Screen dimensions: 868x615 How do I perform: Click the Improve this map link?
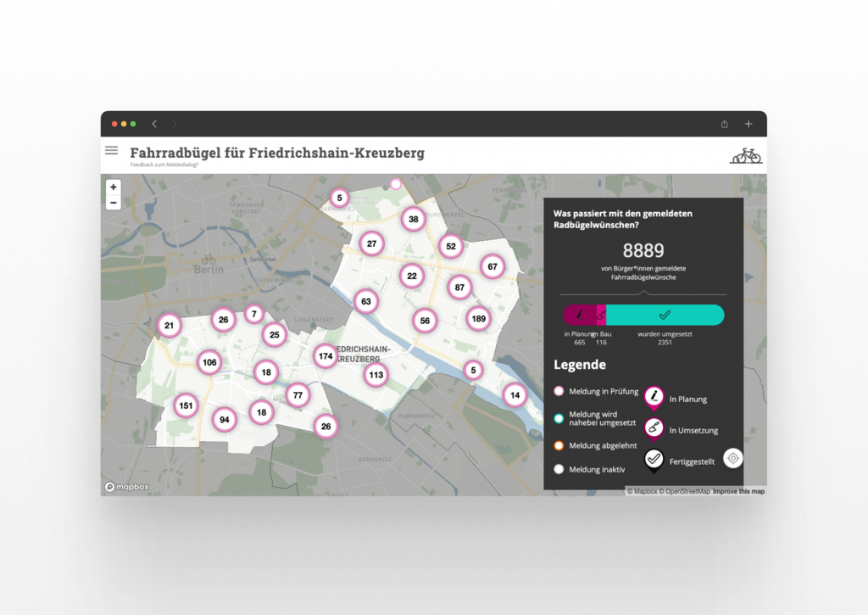(x=738, y=491)
